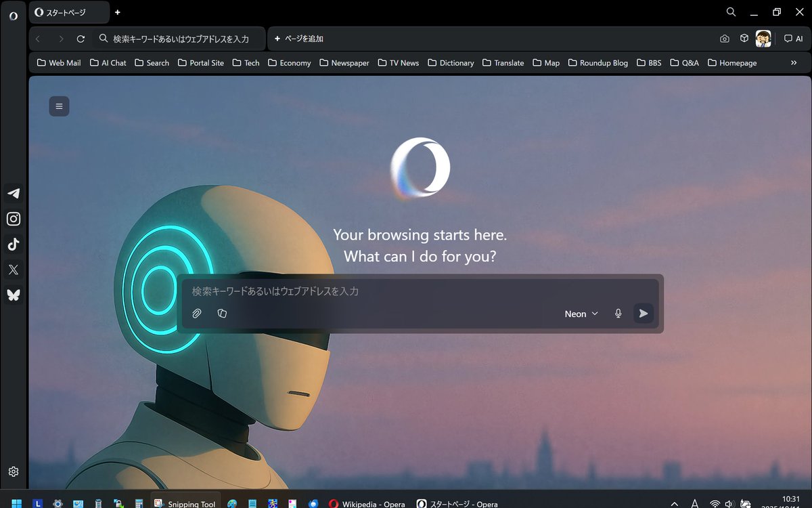812x508 pixels.
Task: Open the Q&A bookmark folder
Action: point(685,63)
